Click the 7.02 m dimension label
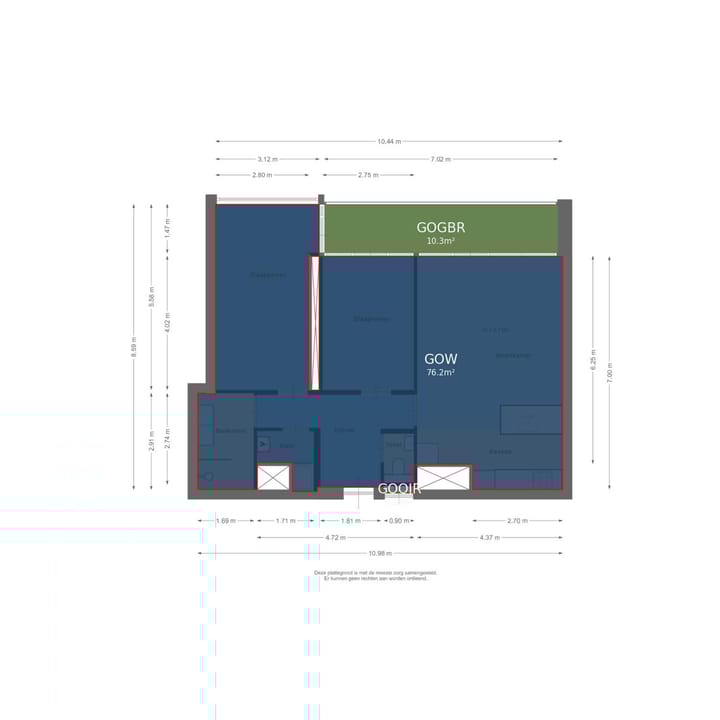Image resolution: width=720 pixels, height=720 pixels. pos(440,159)
